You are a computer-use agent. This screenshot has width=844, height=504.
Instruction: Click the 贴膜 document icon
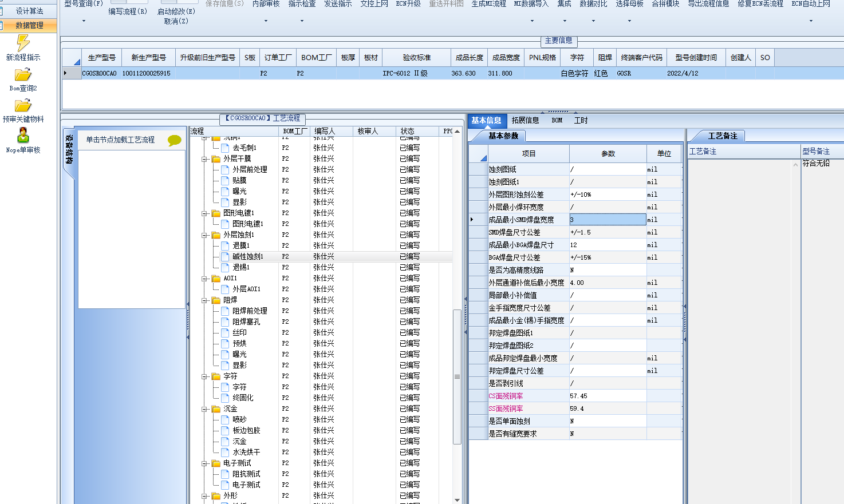[225, 180]
